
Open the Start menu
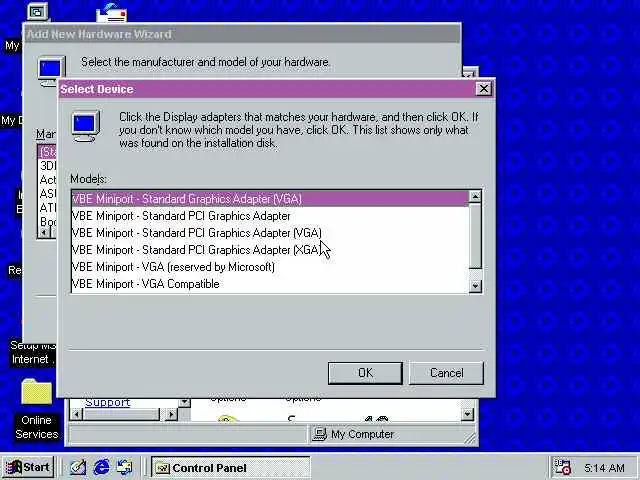tap(28, 467)
